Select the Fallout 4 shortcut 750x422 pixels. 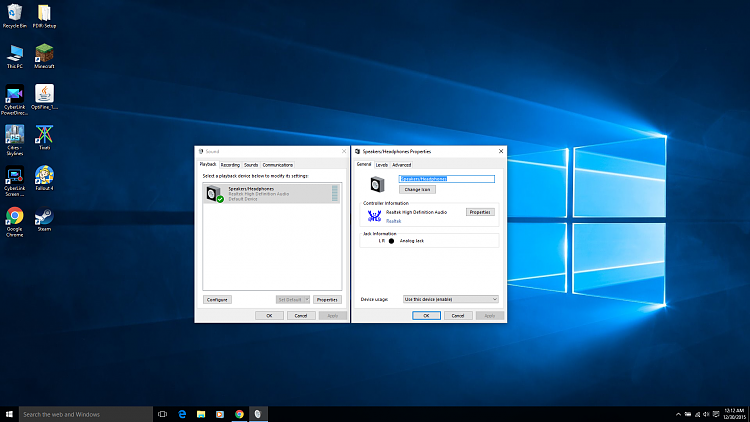point(44,178)
